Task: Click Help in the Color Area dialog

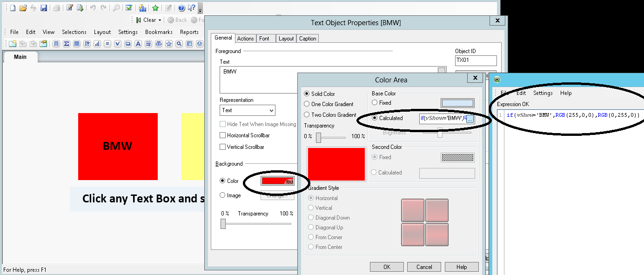Action: pyautogui.click(x=462, y=267)
